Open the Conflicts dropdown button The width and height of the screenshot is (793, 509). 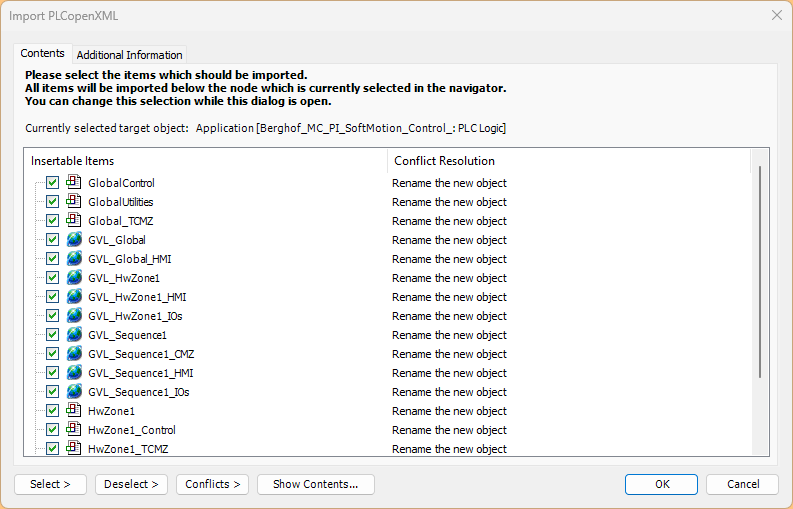[x=212, y=484]
